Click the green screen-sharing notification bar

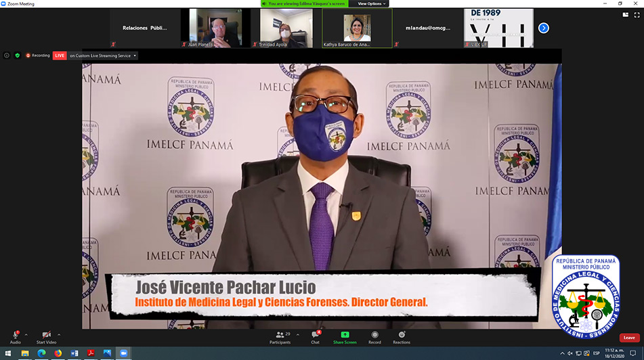point(304,3)
